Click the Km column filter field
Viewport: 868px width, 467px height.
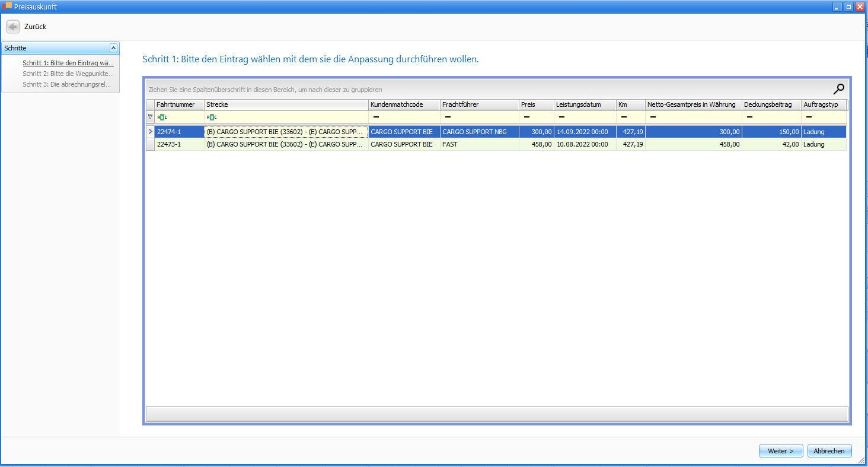636,117
